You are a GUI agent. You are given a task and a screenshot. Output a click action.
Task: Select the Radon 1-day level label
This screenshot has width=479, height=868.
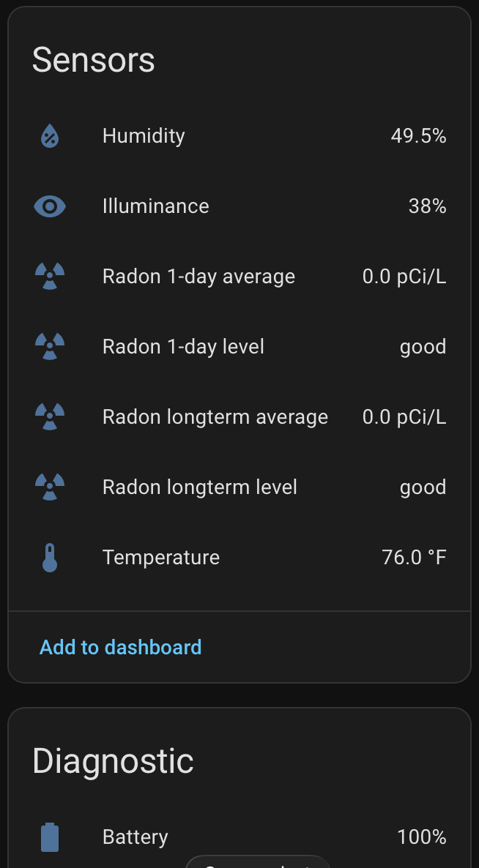183,346
